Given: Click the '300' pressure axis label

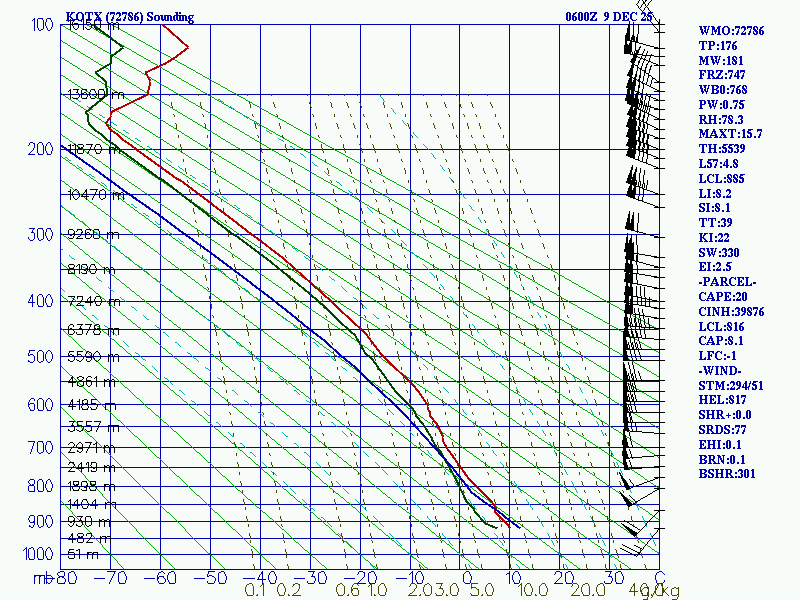Looking at the screenshot, I should pos(40,235).
